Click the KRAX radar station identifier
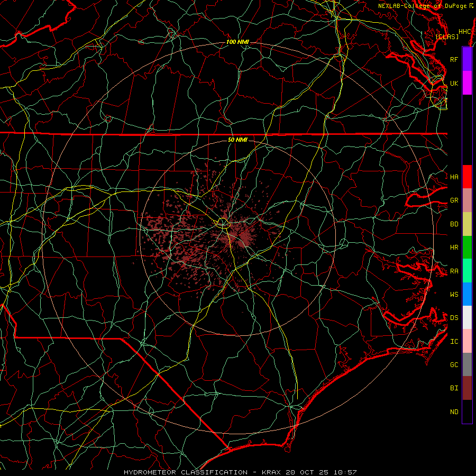Screen dimensions: 476x476 pyautogui.click(x=271, y=472)
